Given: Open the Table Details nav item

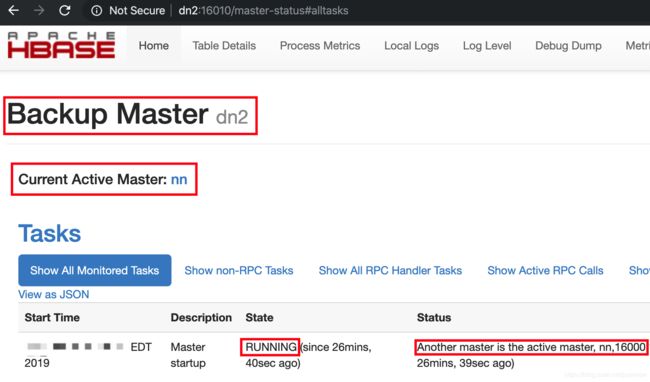Looking at the screenshot, I should pos(224,46).
